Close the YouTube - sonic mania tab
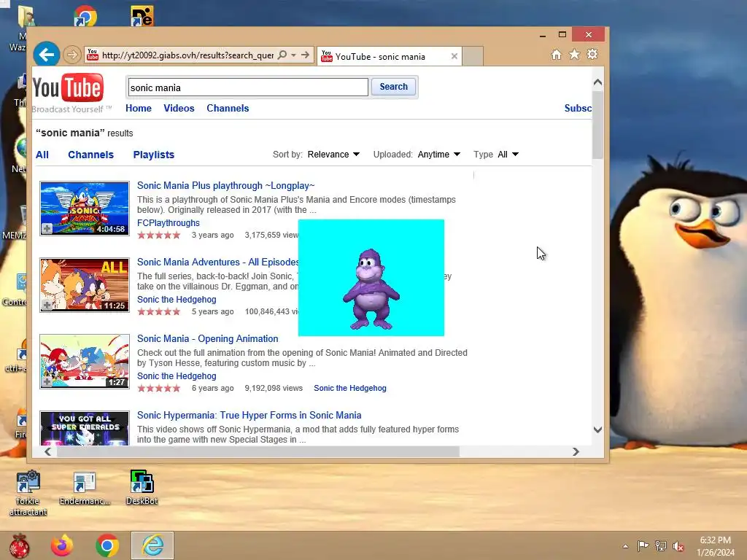This screenshot has width=747, height=560. coord(454,56)
